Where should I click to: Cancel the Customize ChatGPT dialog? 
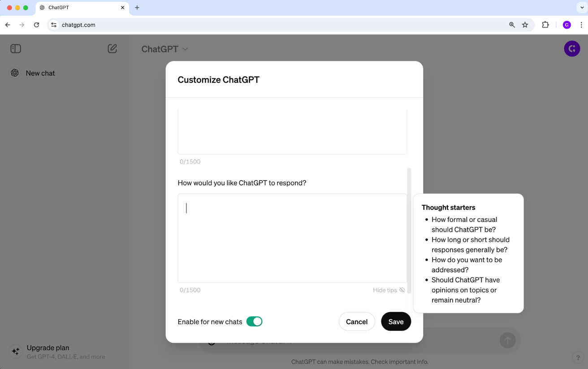pos(357,321)
